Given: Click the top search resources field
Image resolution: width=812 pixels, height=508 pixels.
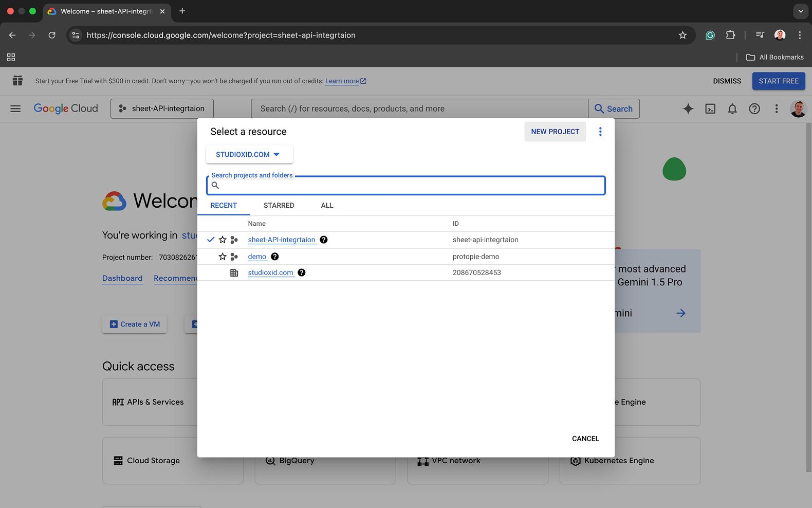Looking at the screenshot, I should pos(419,108).
